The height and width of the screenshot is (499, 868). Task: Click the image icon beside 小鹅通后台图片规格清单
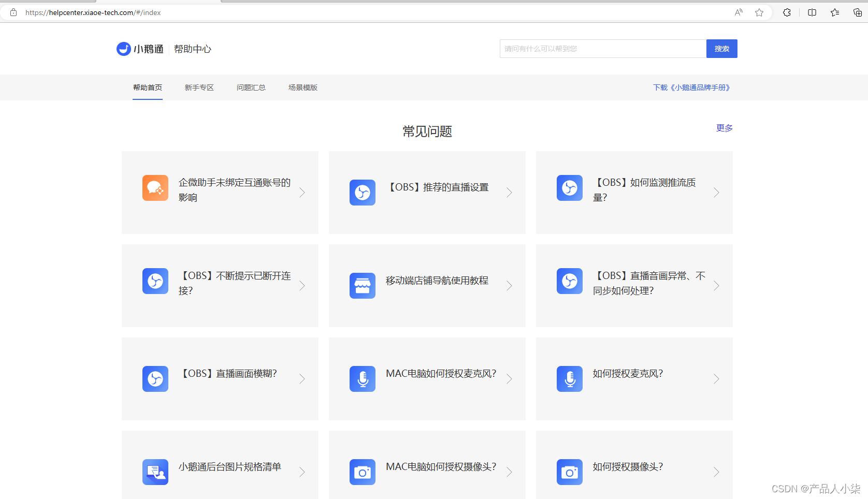point(155,472)
